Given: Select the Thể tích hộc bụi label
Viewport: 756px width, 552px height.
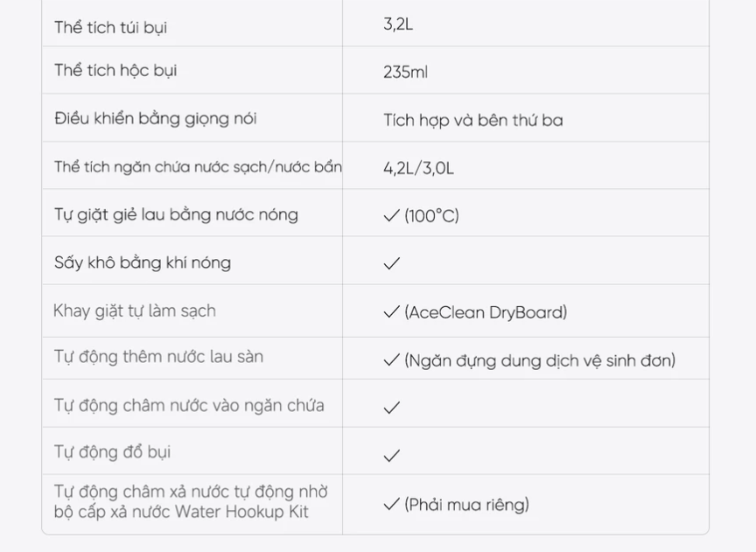Looking at the screenshot, I should pyautogui.click(x=115, y=71).
